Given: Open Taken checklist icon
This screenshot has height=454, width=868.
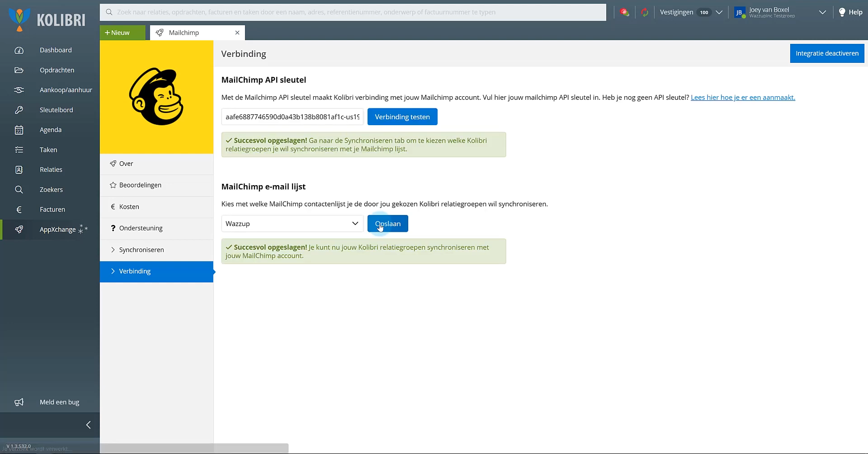Looking at the screenshot, I should point(19,150).
